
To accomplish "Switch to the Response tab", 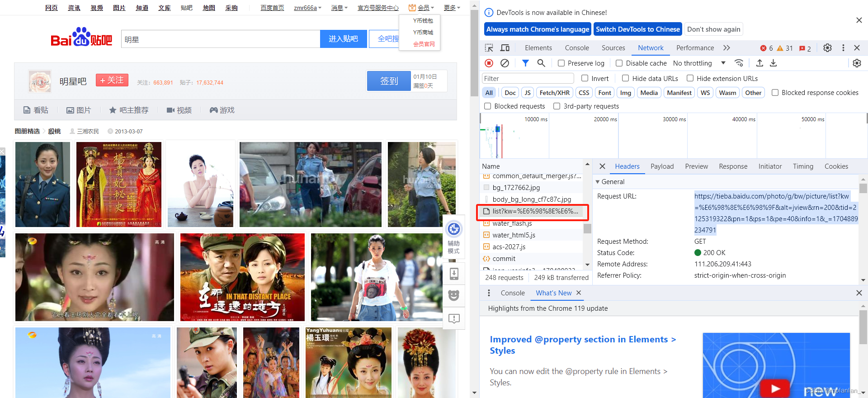I will pyautogui.click(x=733, y=166).
